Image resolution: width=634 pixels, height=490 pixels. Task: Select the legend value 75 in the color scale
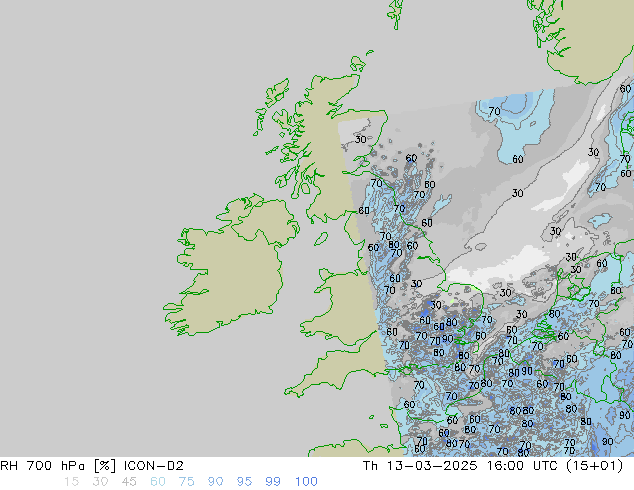pyautogui.click(x=186, y=482)
